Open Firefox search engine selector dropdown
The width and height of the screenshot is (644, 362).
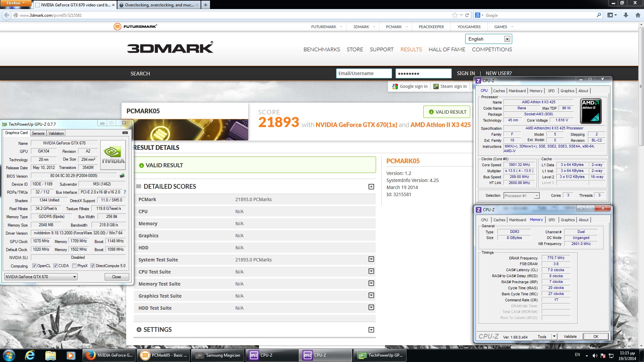tap(479, 15)
